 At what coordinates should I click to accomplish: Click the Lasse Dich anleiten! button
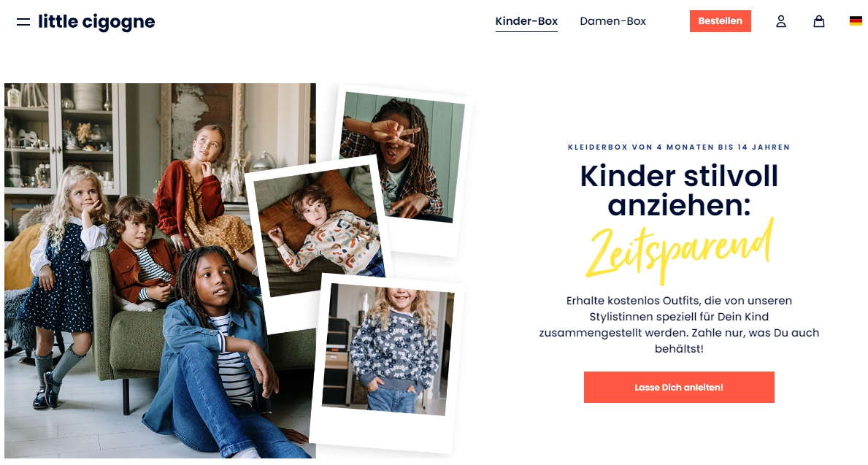pos(679,387)
